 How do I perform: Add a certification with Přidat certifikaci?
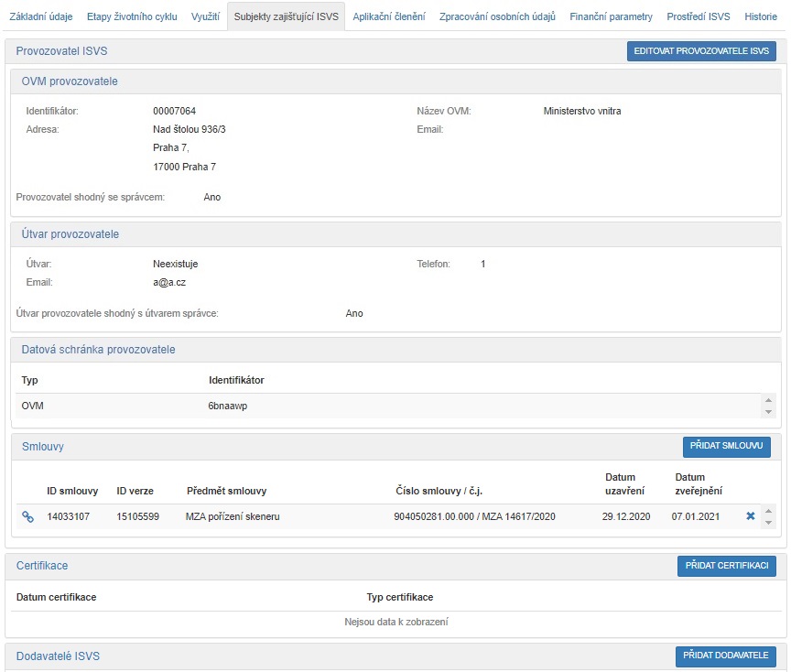point(726,566)
